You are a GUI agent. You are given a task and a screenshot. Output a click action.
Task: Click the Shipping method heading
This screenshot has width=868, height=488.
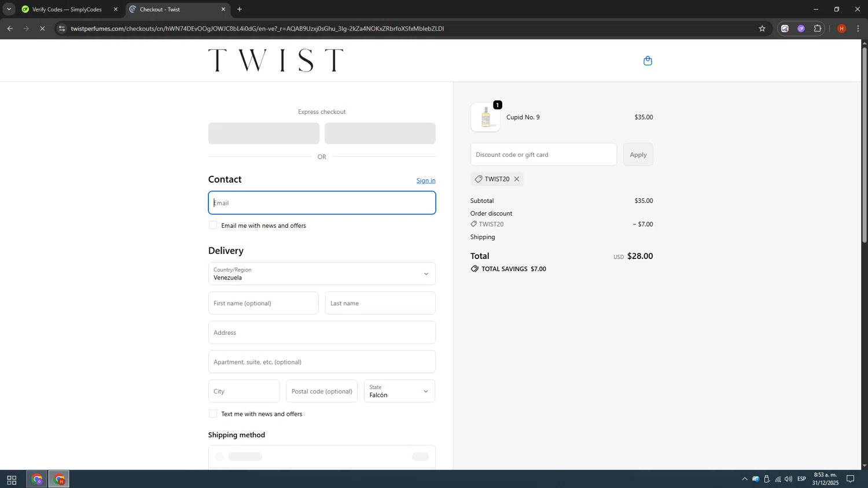(237, 435)
